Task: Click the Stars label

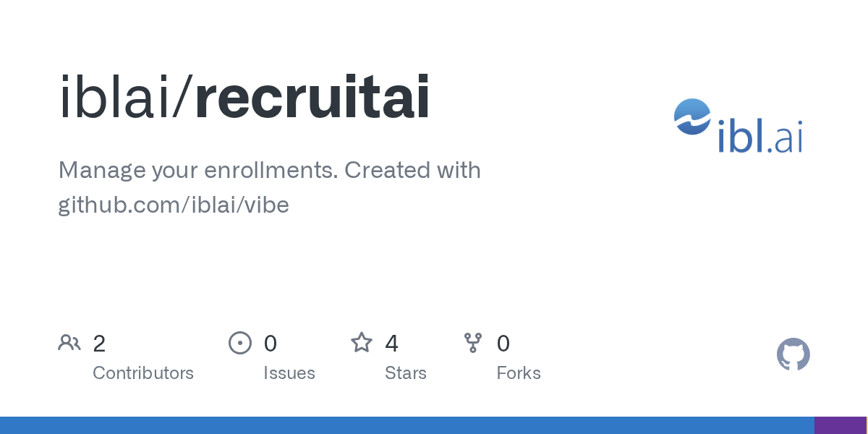Action: tap(406, 373)
